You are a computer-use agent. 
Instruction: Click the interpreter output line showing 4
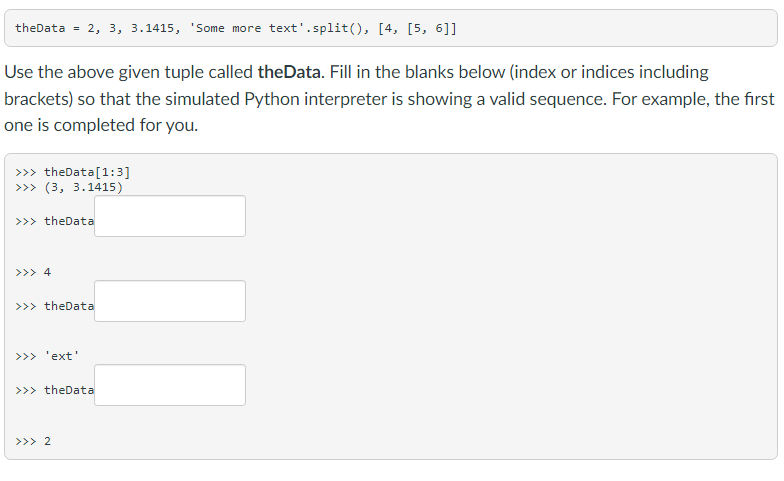[47, 271]
